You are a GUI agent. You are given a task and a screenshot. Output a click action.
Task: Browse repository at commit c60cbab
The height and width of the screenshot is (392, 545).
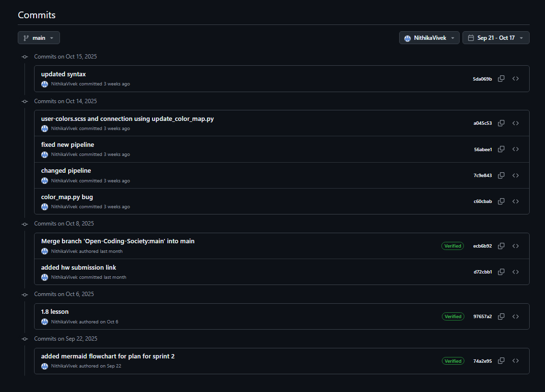click(515, 201)
